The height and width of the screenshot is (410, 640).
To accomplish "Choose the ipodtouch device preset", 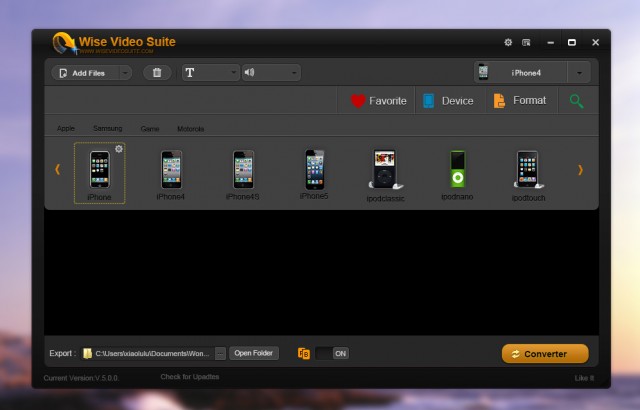I will pos(528,176).
